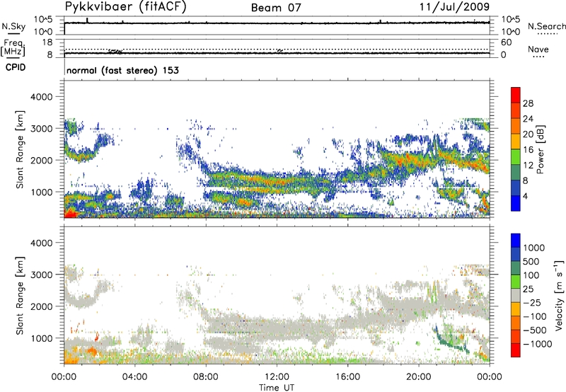Viewport: 566px width, 392px height.
Task: Click the "CPID" row label
Action: pyautogui.click(x=16, y=67)
